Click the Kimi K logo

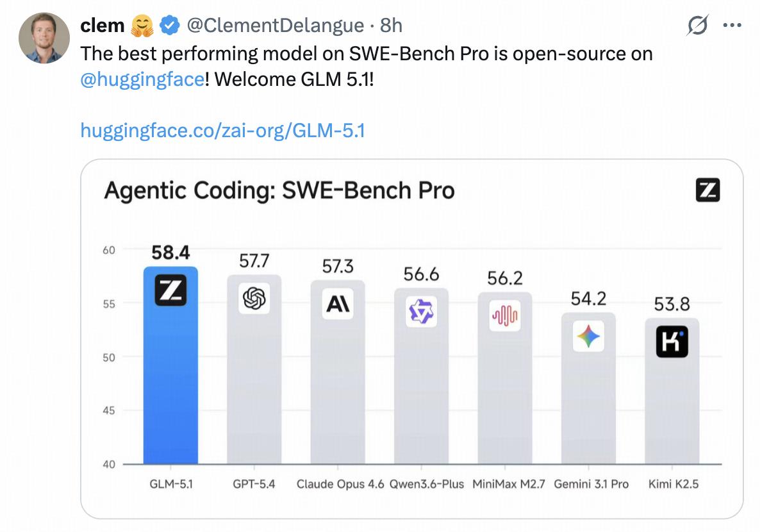tap(672, 342)
